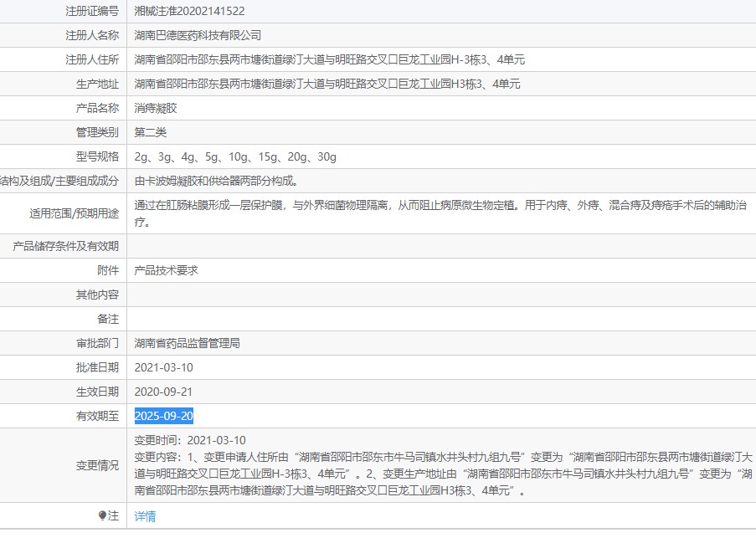The height and width of the screenshot is (538, 756).
Task: Click the composition text 由卡波姆凝胶和供给器两部分构成
Action: [216, 181]
